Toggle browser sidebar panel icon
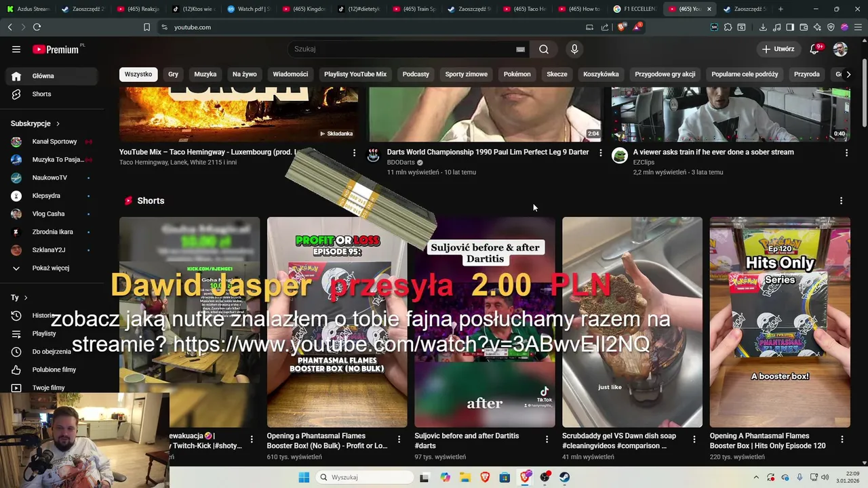The image size is (868, 488). click(x=790, y=27)
